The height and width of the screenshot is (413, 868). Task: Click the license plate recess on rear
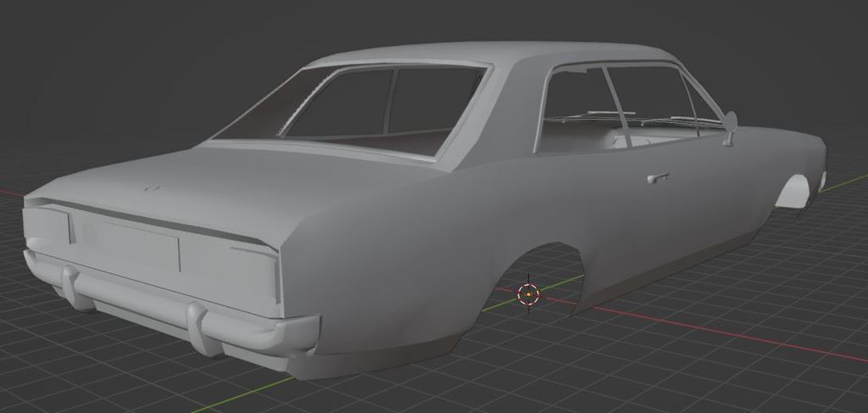pos(142,245)
